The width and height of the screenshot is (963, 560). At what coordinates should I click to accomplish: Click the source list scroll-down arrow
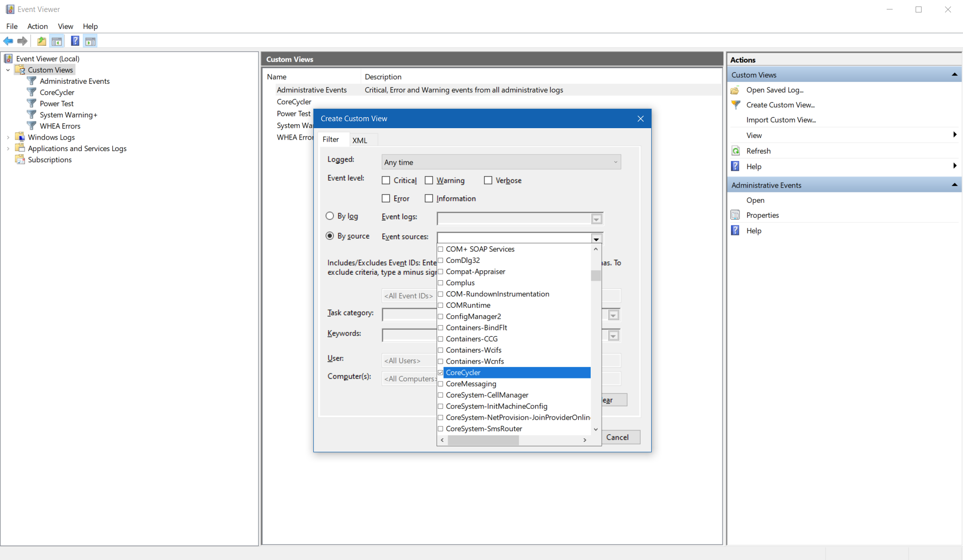coord(596,429)
